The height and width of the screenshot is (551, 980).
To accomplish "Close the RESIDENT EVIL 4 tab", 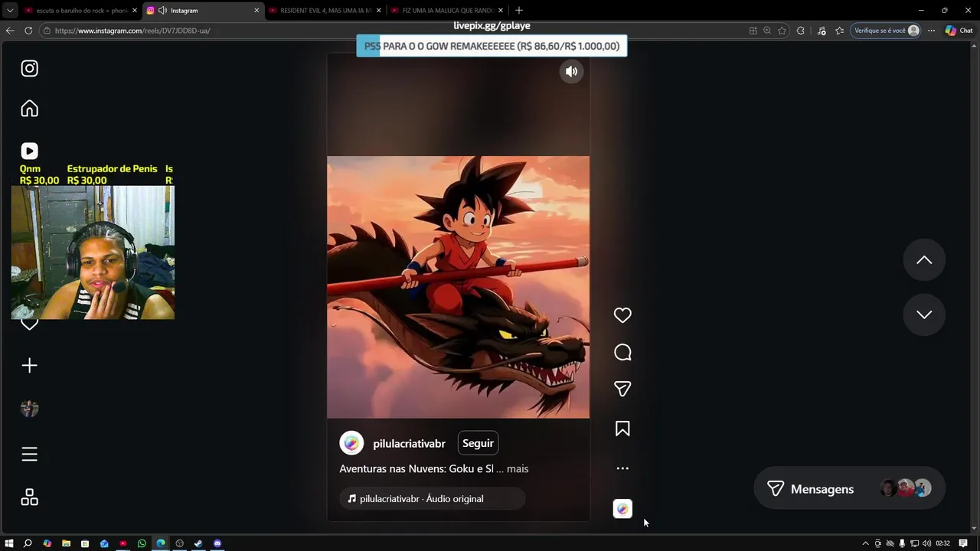I will [x=378, y=11].
